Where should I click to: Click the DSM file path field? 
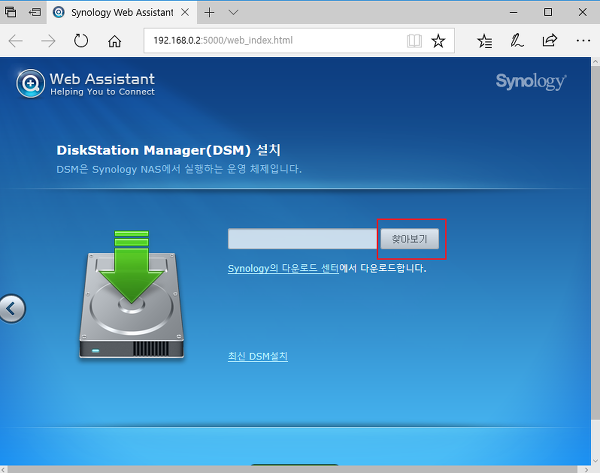[302, 239]
